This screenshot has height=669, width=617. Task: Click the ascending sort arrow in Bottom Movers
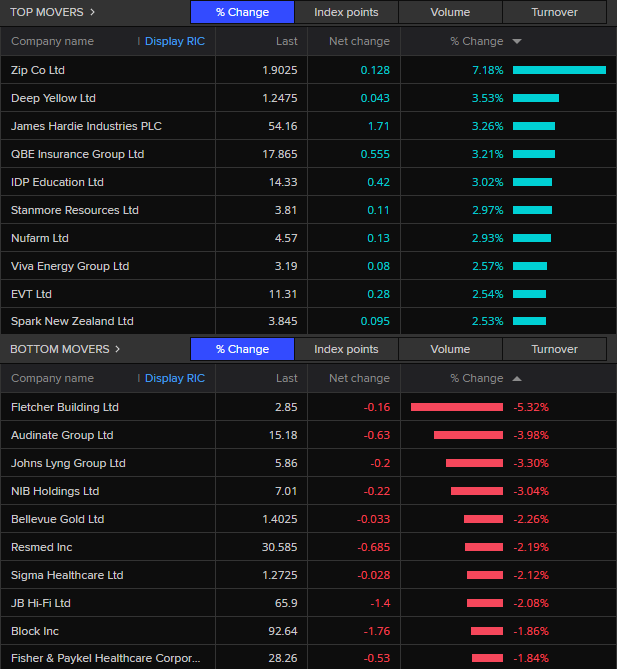[x=516, y=379]
